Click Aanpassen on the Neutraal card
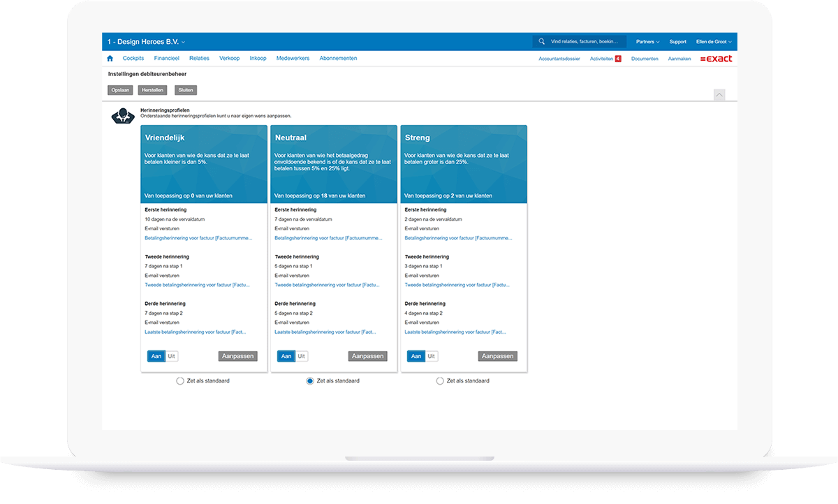Viewport: 838px width, 504px height. coord(368,356)
